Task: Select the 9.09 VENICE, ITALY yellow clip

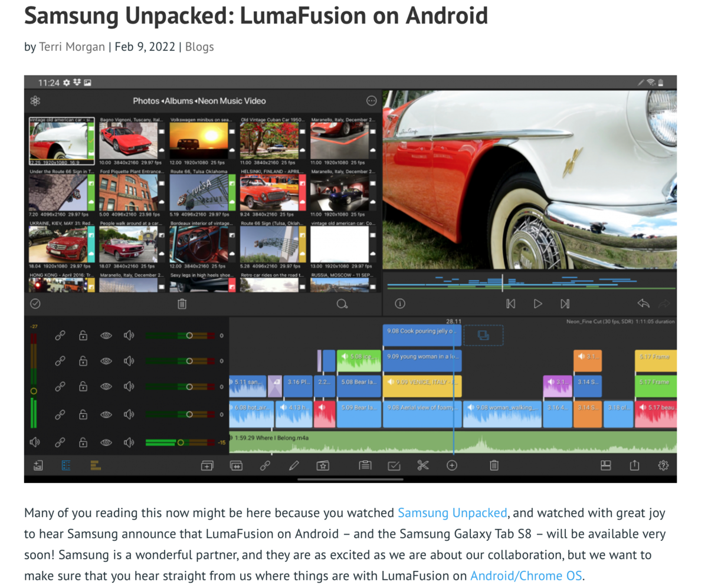Action: pyautogui.click(x=422, y=386)
